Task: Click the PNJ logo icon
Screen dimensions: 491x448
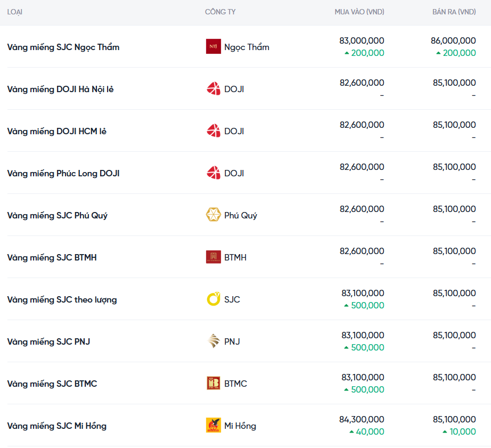Action: point(213,341)
